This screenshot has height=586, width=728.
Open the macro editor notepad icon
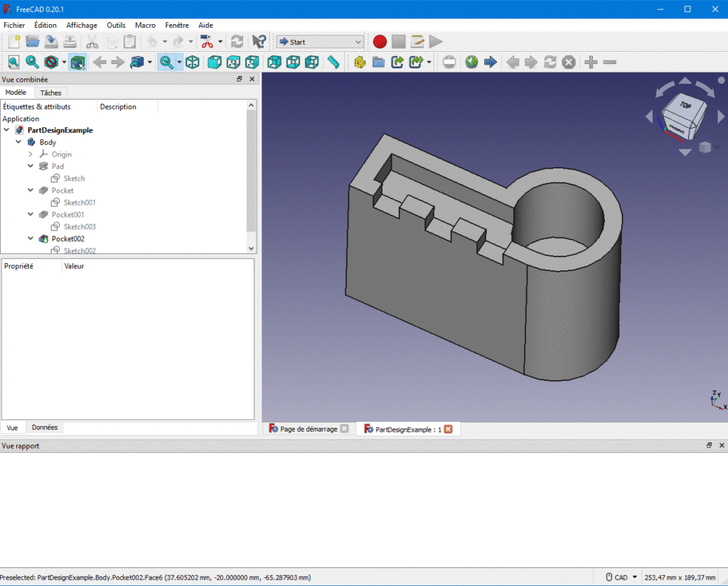417,42
